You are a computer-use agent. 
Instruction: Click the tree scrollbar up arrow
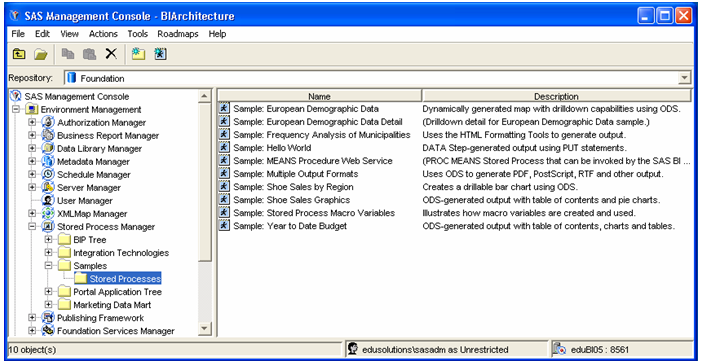click(204, 96)
